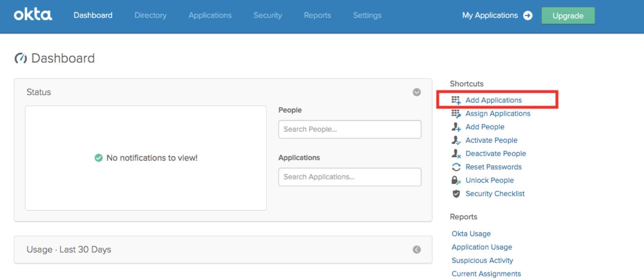Click the Okta logo
The width and height of the screenshot is (644, 280).
[x=33, y=15]
